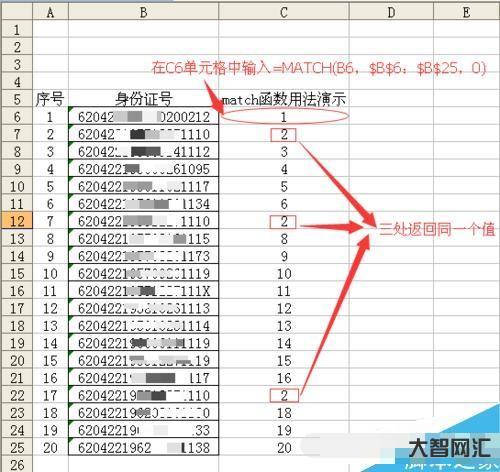Select cell C12 showing value 2
Image resolution: width=500 pixels, height=472 pixels.
(x=284, y=221)
